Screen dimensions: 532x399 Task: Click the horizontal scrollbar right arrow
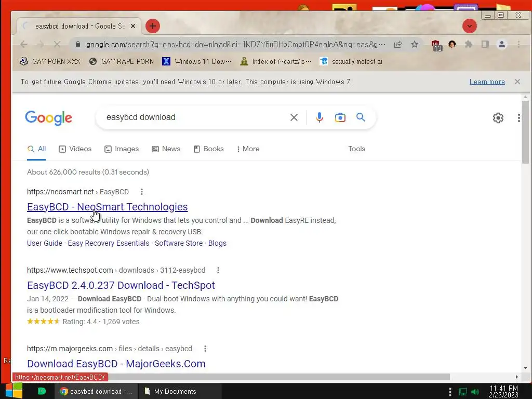517,377
